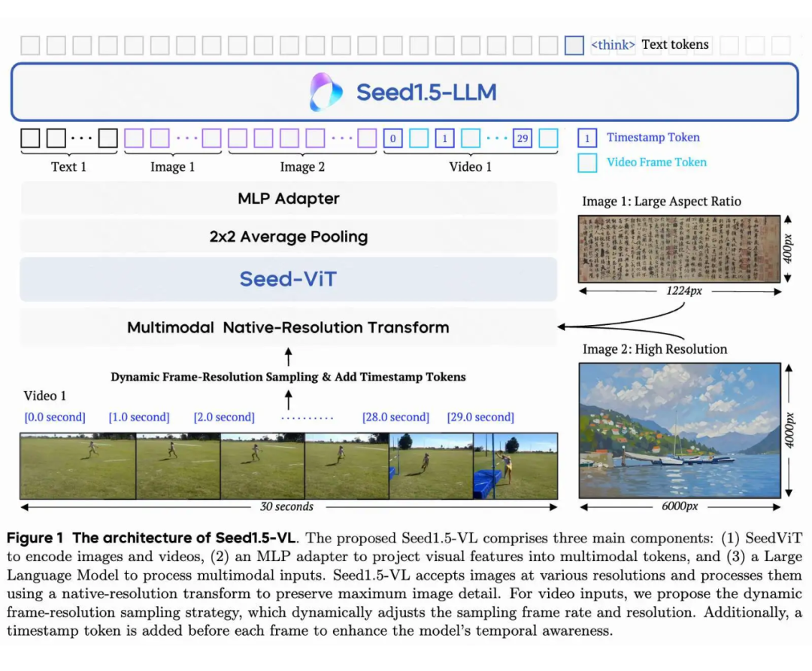Click "Dynamic Frame-Resolution Sampling & Add Timestamp Tokens" text
The height and width of the screenshot is (671, 812).
click(289, 377)
